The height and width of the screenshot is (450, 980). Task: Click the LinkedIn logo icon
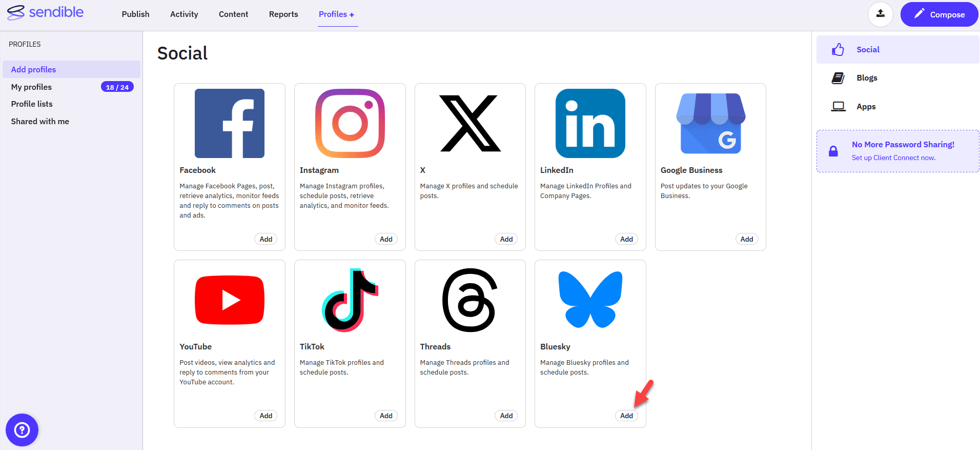[x=590, y=123]
